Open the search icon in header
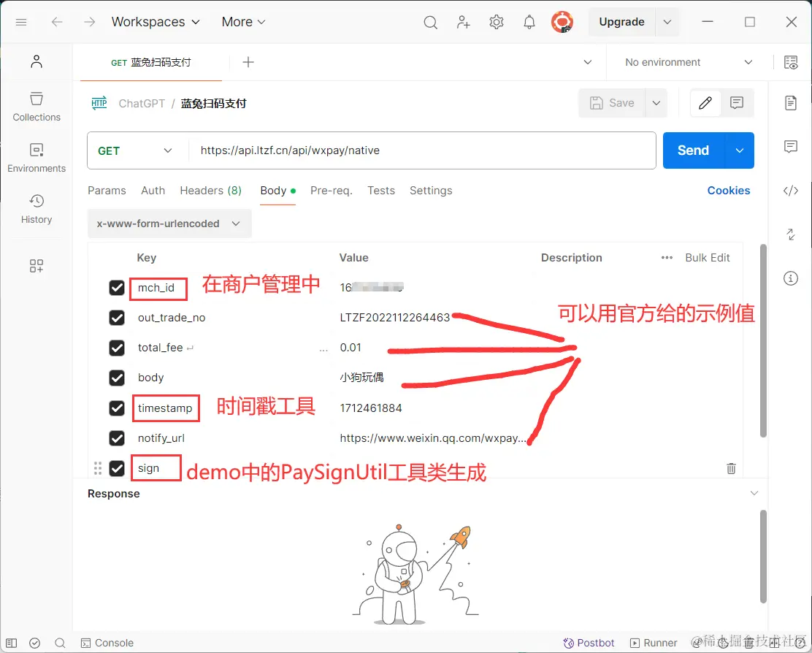Screen dimensions: 812x653 (430, 22)
